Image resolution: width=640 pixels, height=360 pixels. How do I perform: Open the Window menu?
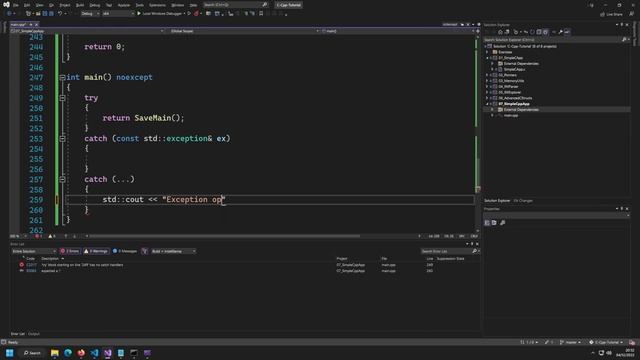(177, 5)
